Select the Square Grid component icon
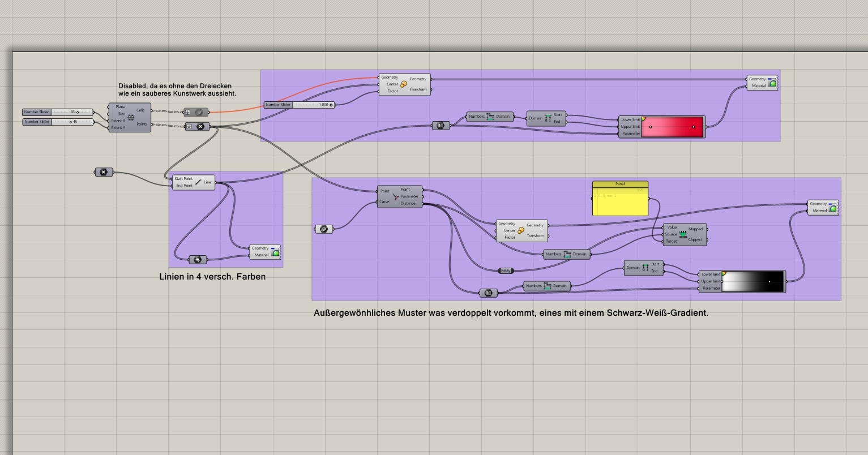868x455 pixels. coord(131,118)
